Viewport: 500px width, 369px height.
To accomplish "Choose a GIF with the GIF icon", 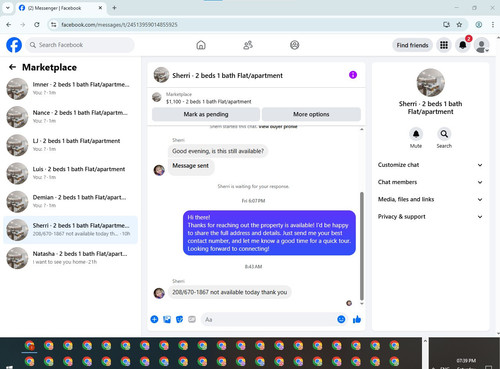I will tap(192, 319).
